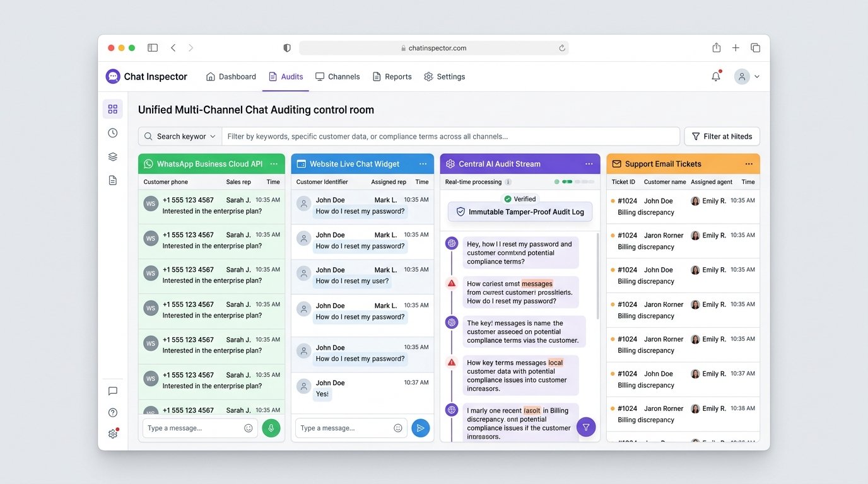Click the Sales rep column header
The image size is (868, 484).
[238, 182]
